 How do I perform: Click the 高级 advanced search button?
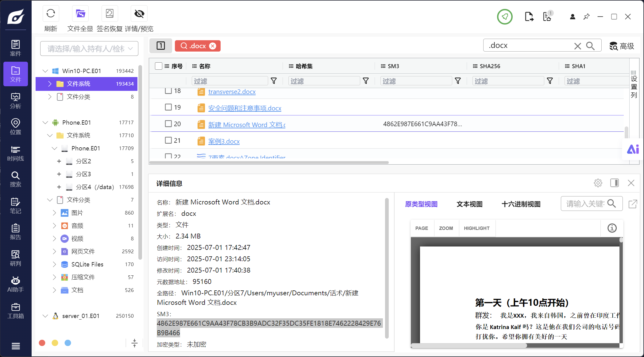(x=622, y=46)
